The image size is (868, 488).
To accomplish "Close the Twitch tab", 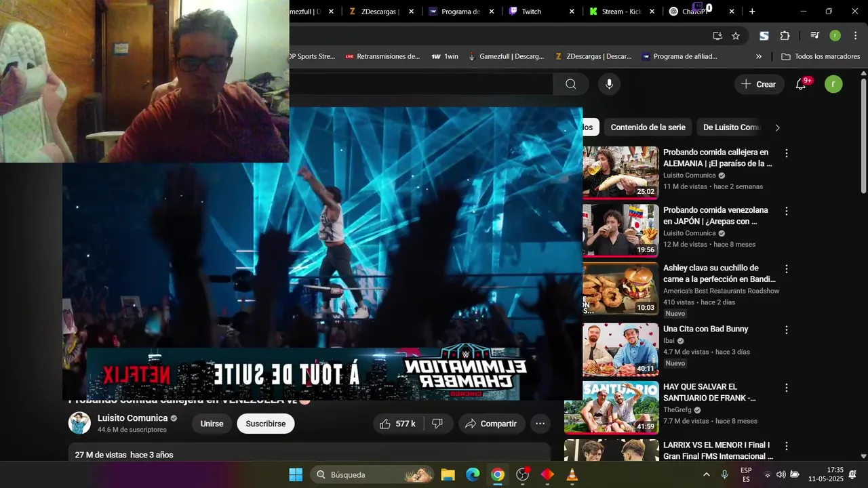I will click(572, 12).
